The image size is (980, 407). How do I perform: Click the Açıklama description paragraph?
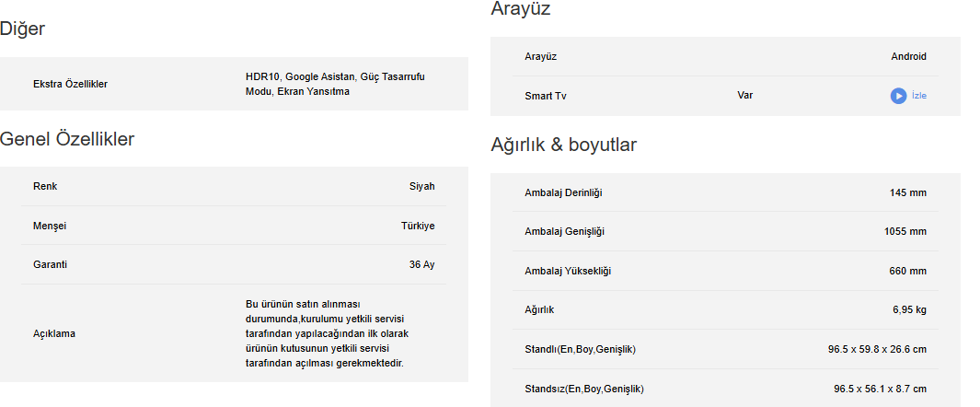326,333
